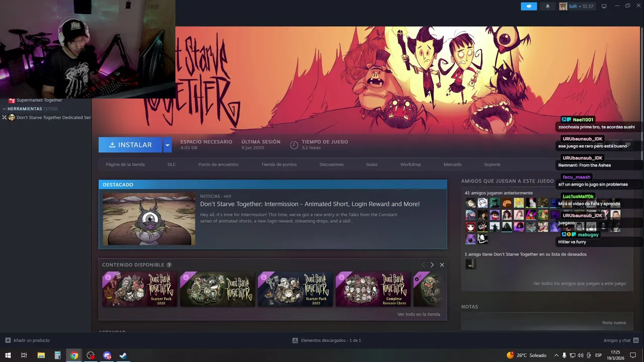Open the Mercado tab
This screenshot has height=362, width=644.
point(452,164)
